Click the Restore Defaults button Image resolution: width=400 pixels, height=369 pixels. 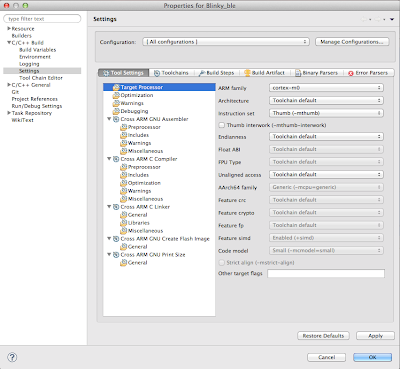(x=323, y=336)
